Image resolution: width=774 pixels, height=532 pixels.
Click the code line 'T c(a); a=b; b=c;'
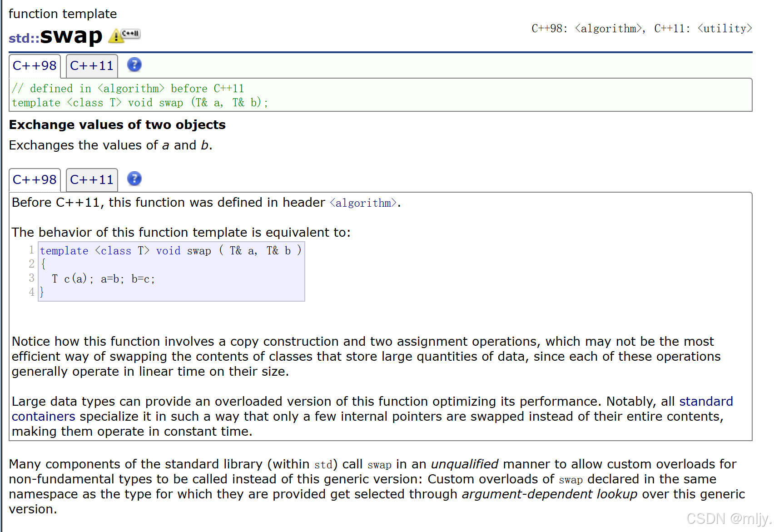(104, 279)
